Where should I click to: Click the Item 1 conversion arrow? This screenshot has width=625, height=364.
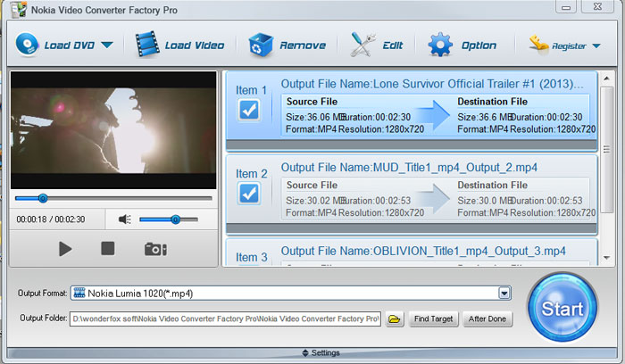(x=433, y=115)
